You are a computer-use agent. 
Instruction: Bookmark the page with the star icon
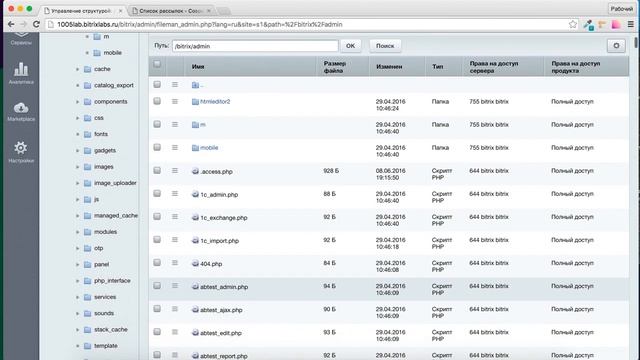click(573, 24)
